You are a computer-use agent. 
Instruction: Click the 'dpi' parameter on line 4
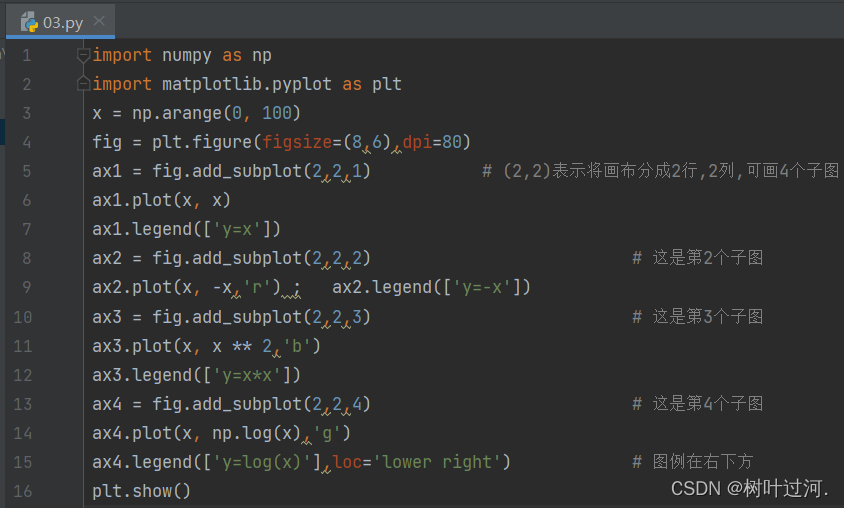coord(417,142)
